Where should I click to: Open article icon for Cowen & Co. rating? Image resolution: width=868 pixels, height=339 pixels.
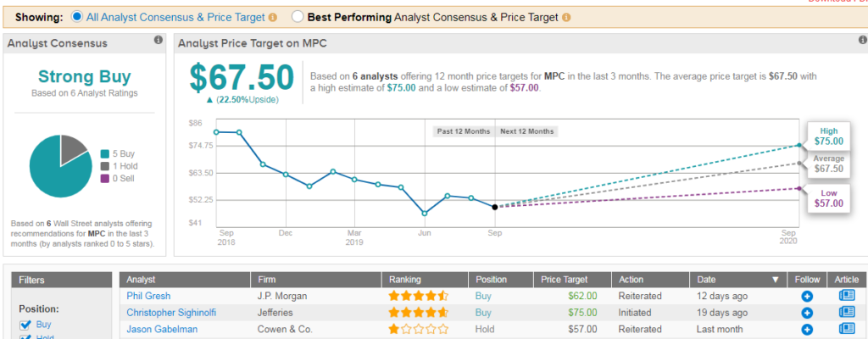pyautogui.click(x=847, y=329)
